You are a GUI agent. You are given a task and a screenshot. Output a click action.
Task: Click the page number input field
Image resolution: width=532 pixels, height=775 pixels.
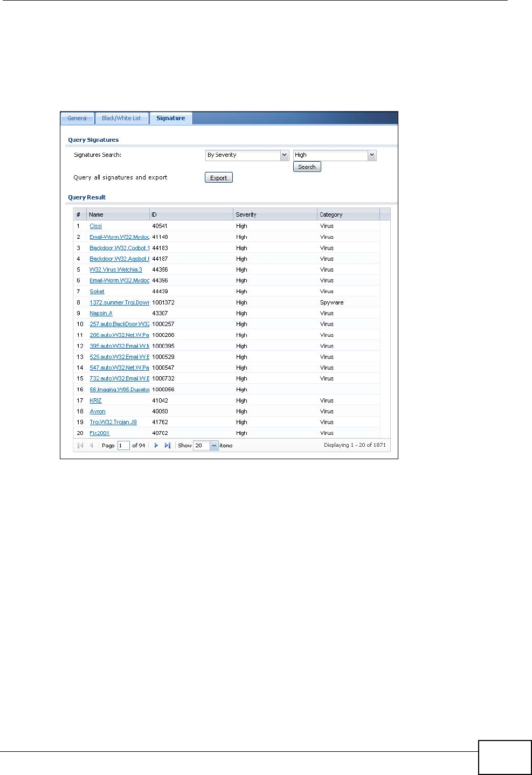123,446
